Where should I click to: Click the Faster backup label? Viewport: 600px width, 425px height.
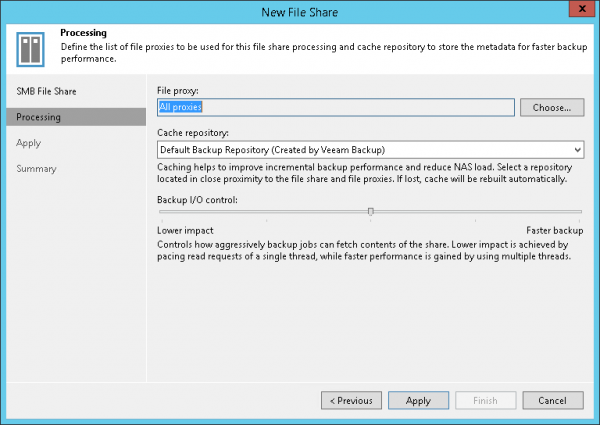(x=554, y=230)
